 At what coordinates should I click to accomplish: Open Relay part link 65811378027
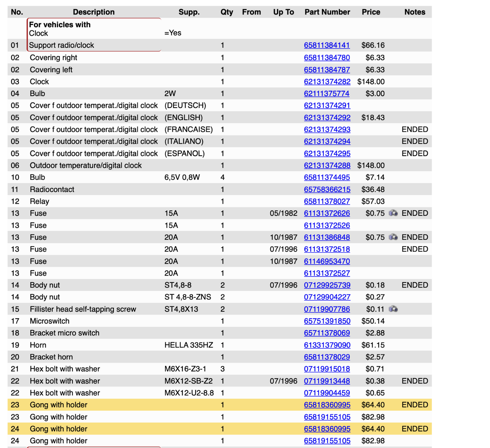327,201
